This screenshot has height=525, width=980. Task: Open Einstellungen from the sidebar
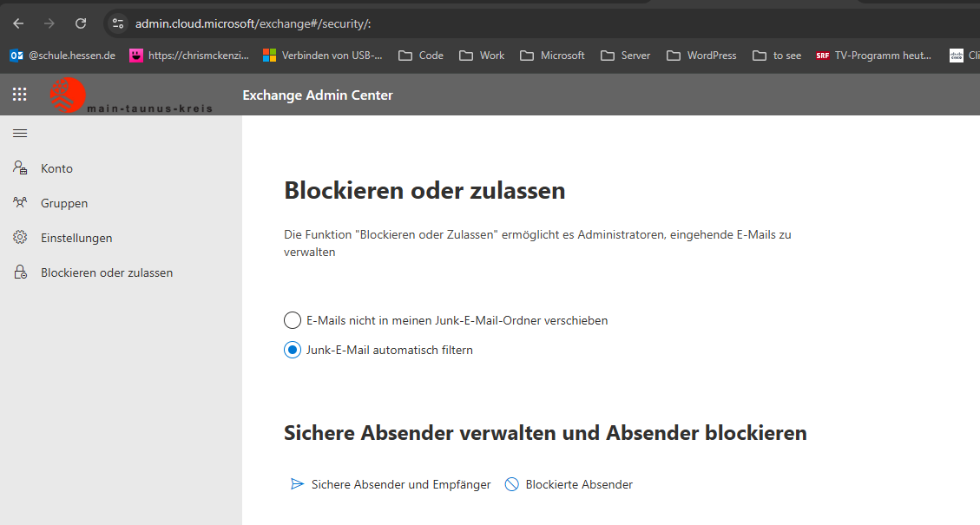click(x=76, y=237)
